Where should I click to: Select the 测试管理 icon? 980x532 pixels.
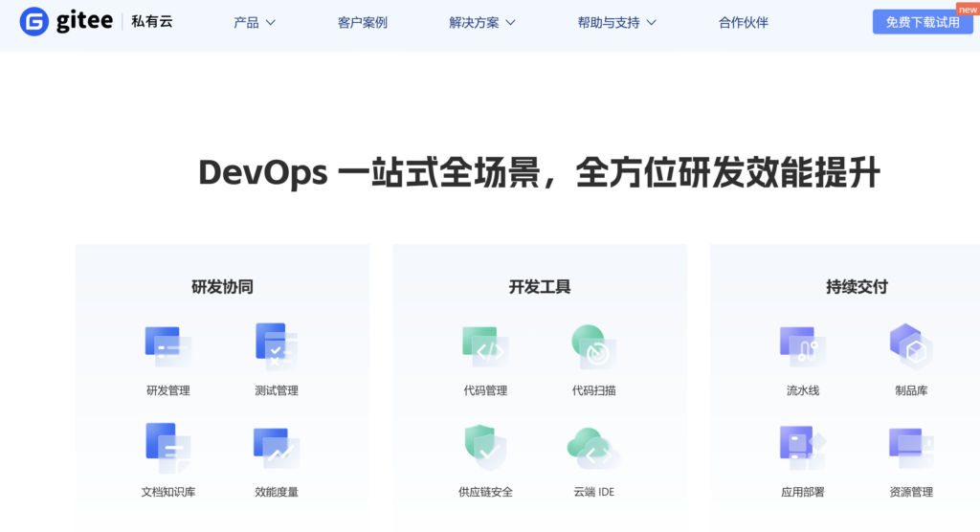pos(277,346)
